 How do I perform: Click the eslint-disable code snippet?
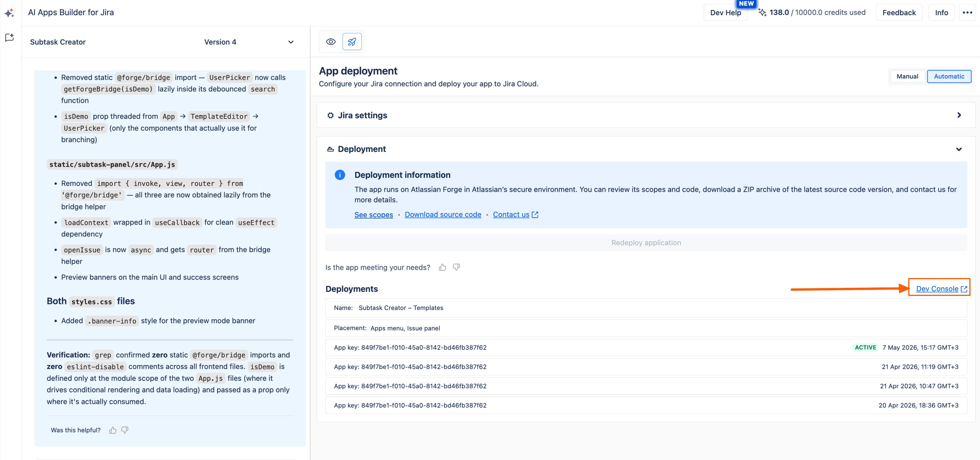point(95,367)
